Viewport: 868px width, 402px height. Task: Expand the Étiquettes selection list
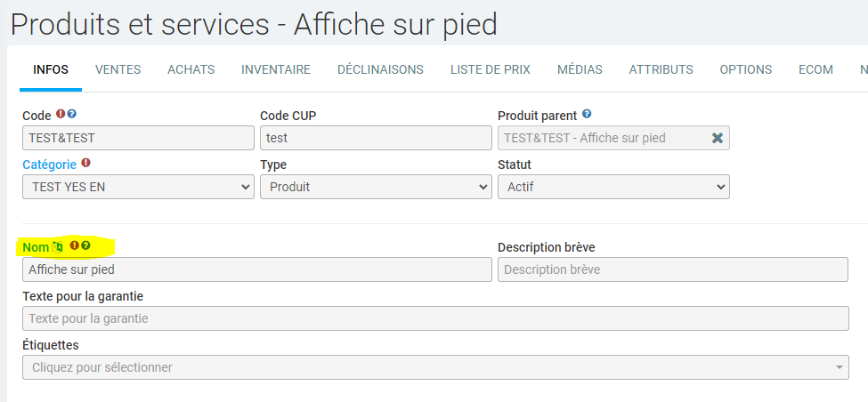[435, 367]
